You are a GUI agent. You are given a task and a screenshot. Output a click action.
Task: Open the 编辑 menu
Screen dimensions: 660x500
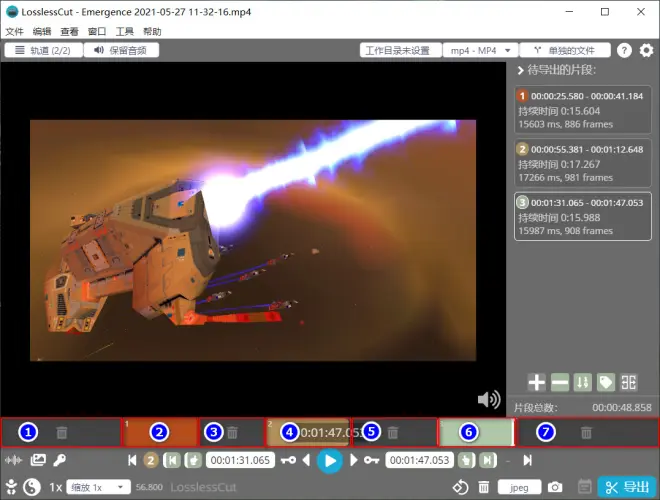[42, 32]
